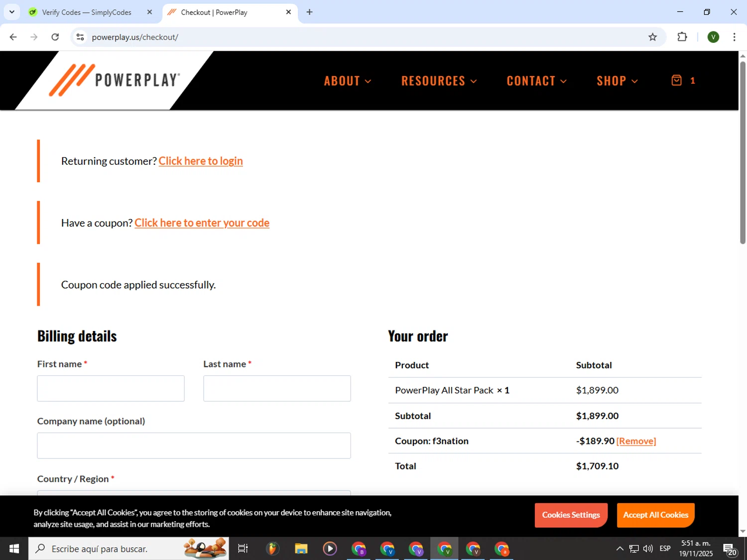The image size is (747, 560).
Task: Select the Checkout PowerPlay tab
Action: pos(230,12)
